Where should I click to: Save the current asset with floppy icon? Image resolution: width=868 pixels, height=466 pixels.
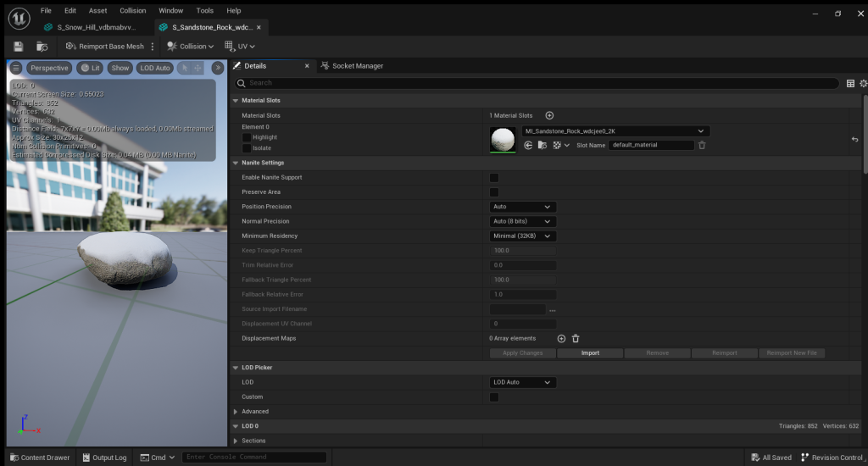(x=19, y=47)
